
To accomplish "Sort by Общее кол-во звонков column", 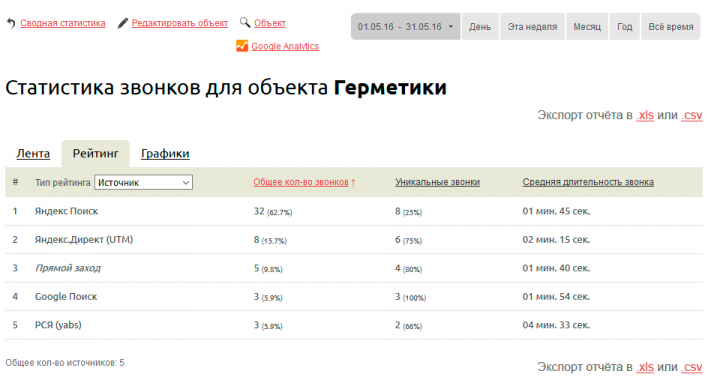I will pyautogui.click(x=301, y=182).
